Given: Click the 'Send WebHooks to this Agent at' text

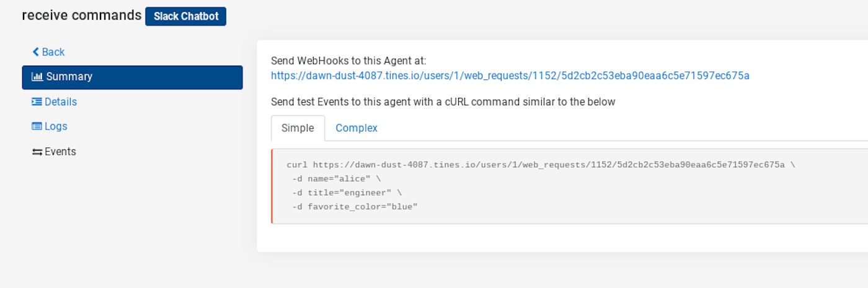Looking at the screenshot, I should [x=348, y=61].
